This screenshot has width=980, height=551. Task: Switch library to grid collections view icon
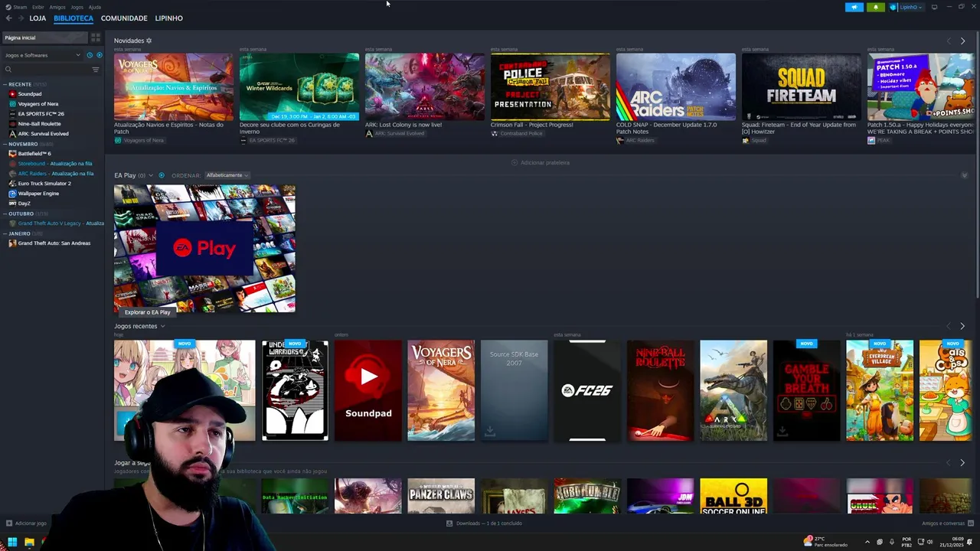(96, 37)
